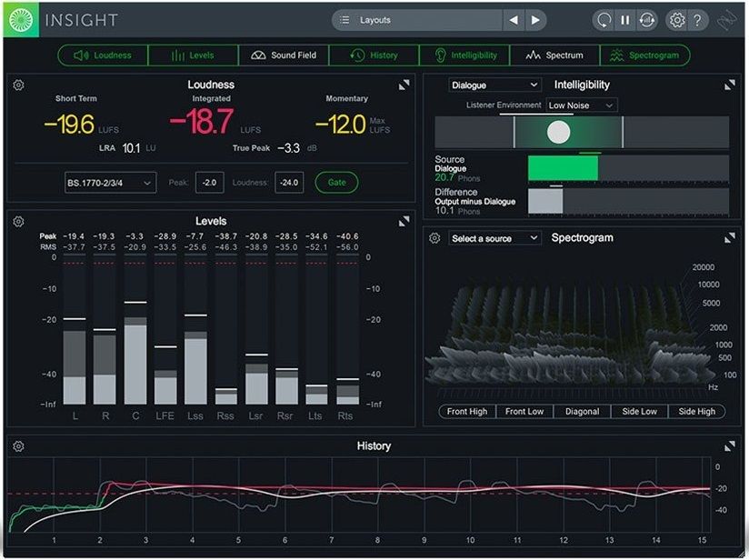Open the Listener Environment Low Noise dropdown
Image resolution: width=749 pixels, height=560 pixels.
(580, 105)
